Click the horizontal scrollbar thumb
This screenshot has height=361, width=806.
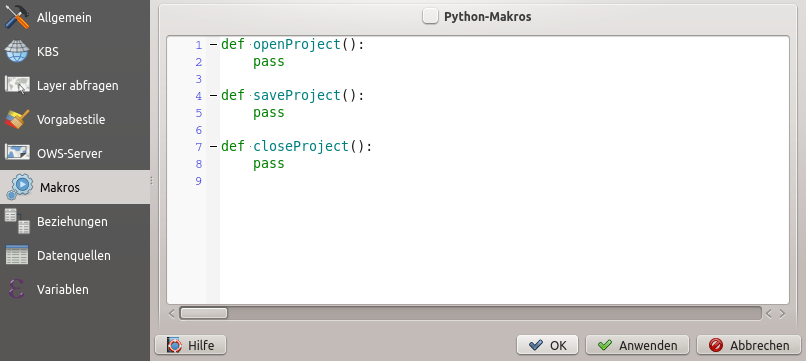click(204, 313)
